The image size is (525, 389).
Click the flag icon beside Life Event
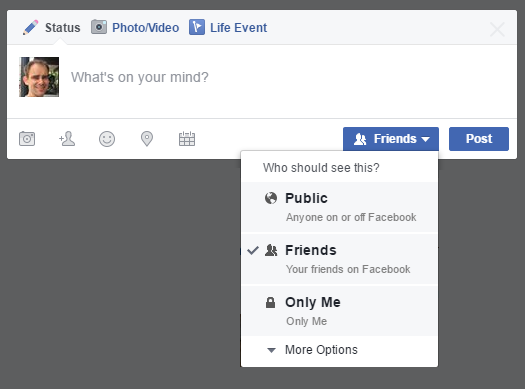point(197,27)
